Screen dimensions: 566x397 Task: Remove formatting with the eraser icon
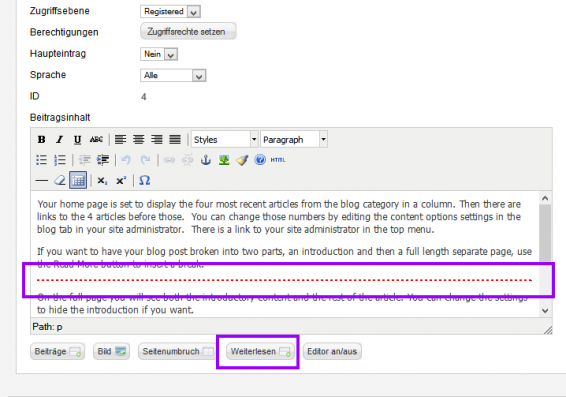click(x=60, y=180)
